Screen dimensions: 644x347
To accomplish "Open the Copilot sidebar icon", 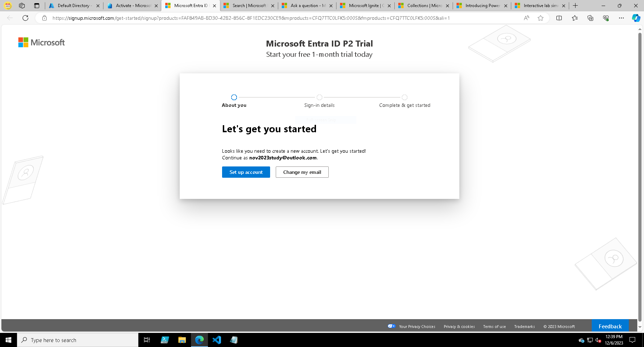I will pyautogui.click(x=636, y=18).
